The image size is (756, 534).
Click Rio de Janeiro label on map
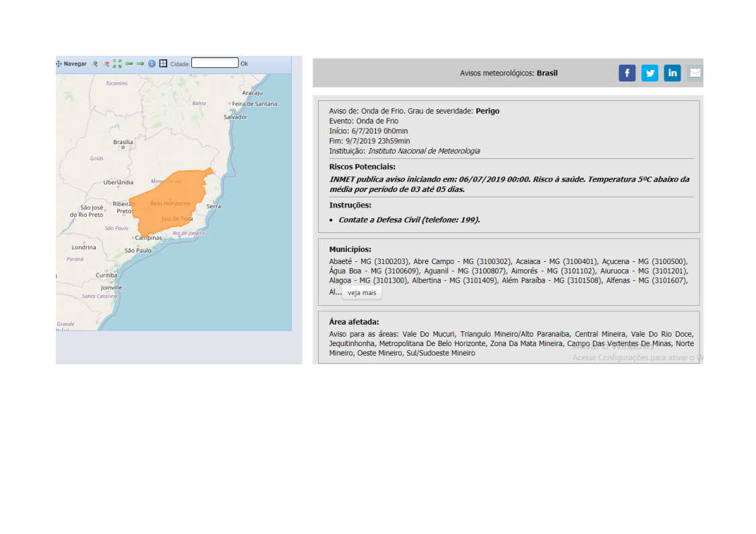pyautogui.click(x=189, y=233)
